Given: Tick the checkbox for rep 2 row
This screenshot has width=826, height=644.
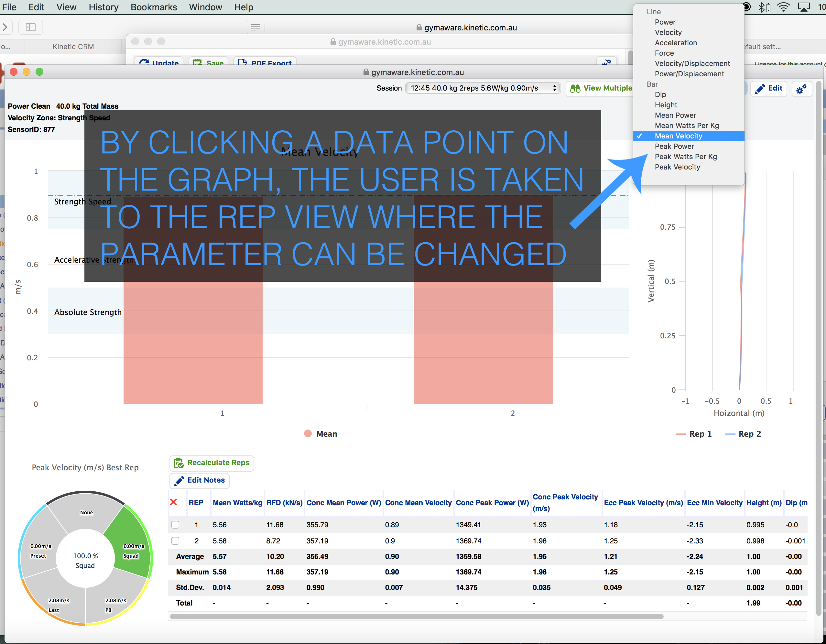Looking at the screenshot, I should [x=175, y=541].
